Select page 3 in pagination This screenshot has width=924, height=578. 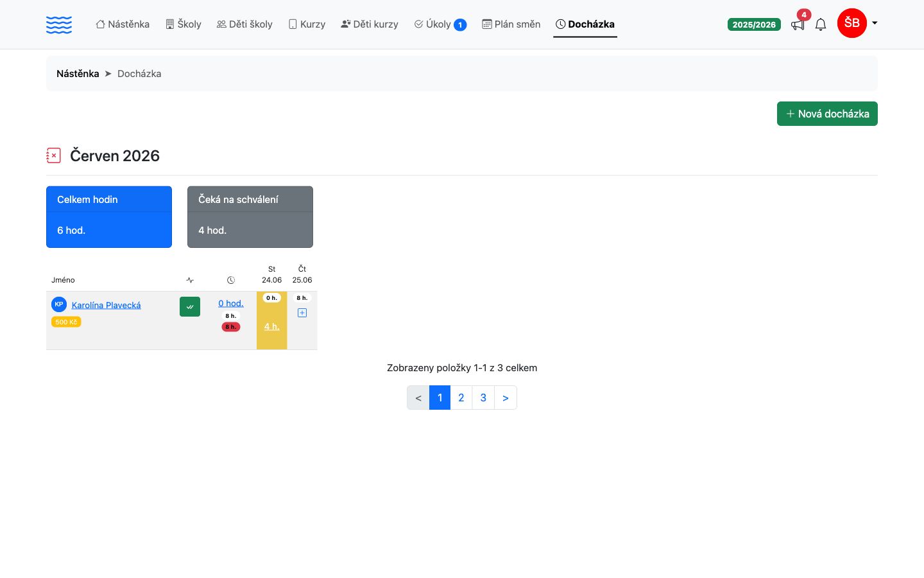pos(483,398)
